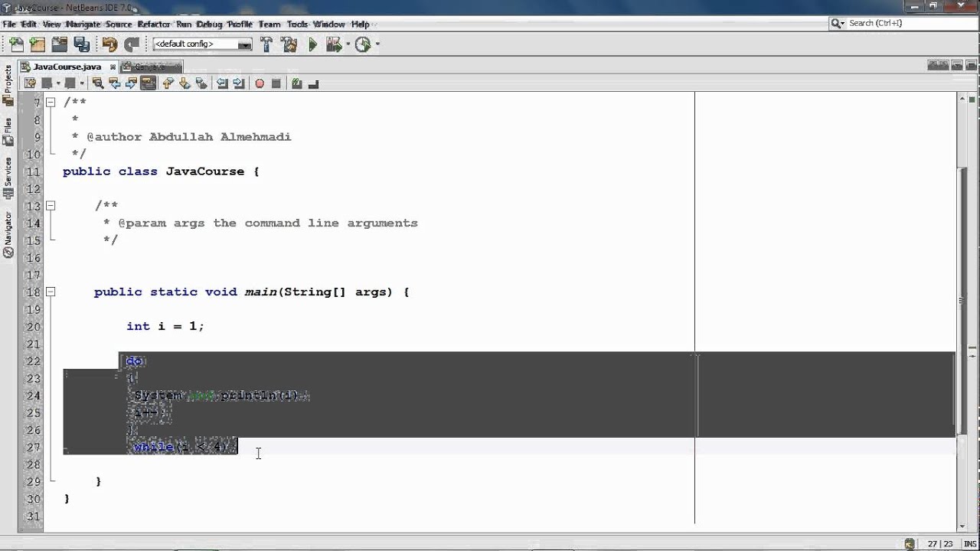Image resolution: width=980 pixels, height=551 pixels.
Task: Toggle INS insert mode indicator
Action: 969,544
